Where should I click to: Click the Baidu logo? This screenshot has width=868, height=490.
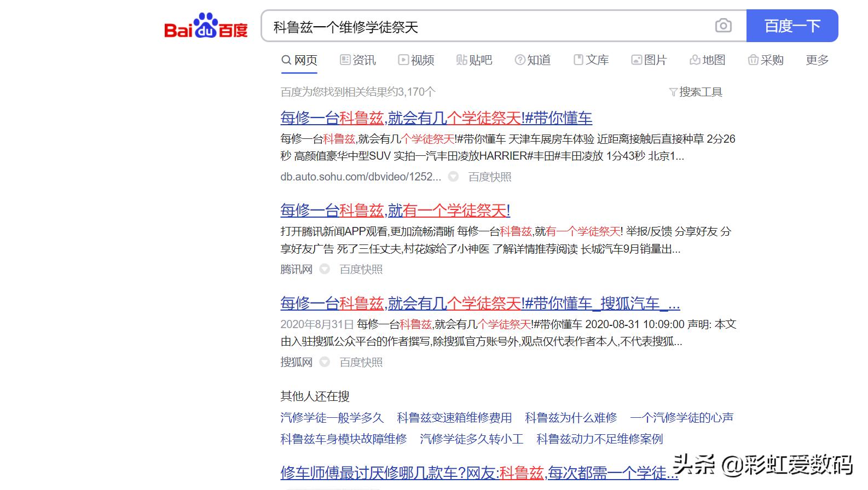[x=206, y=26]
